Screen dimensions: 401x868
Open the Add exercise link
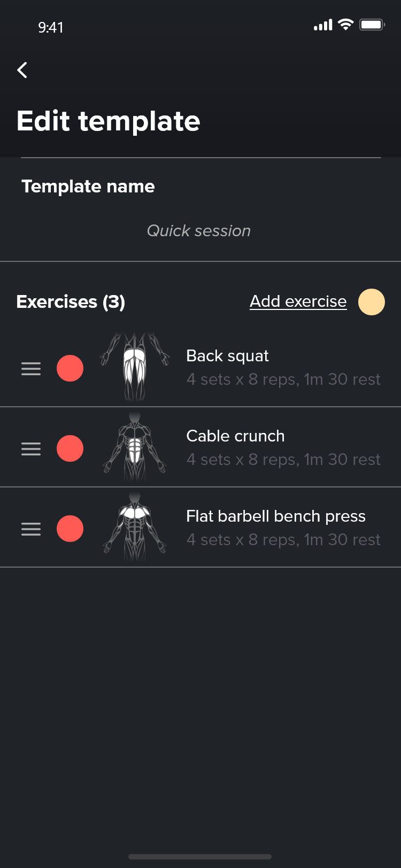[x=298, y=301]
